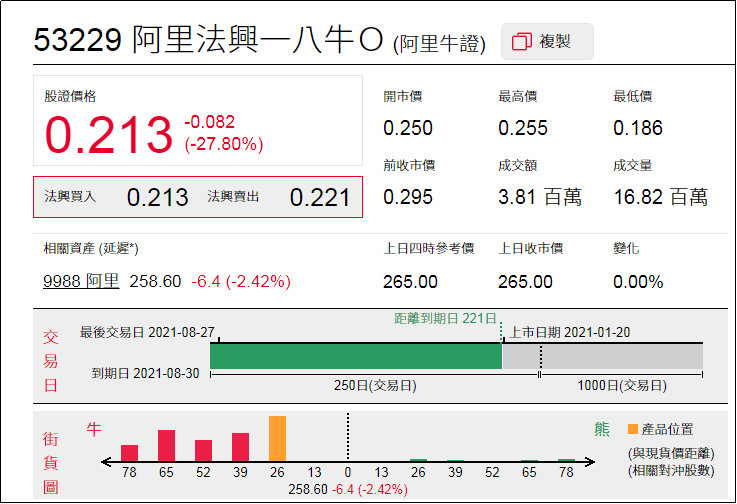737x504 pixels.
Task: Click the (阿里牛證) subtitle
Action: (x=439, y=44)
